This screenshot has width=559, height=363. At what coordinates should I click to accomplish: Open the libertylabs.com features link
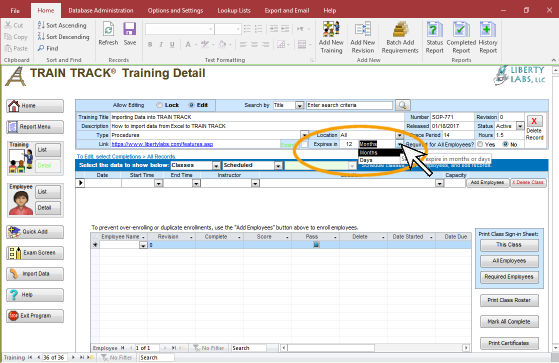pos(162,144)
